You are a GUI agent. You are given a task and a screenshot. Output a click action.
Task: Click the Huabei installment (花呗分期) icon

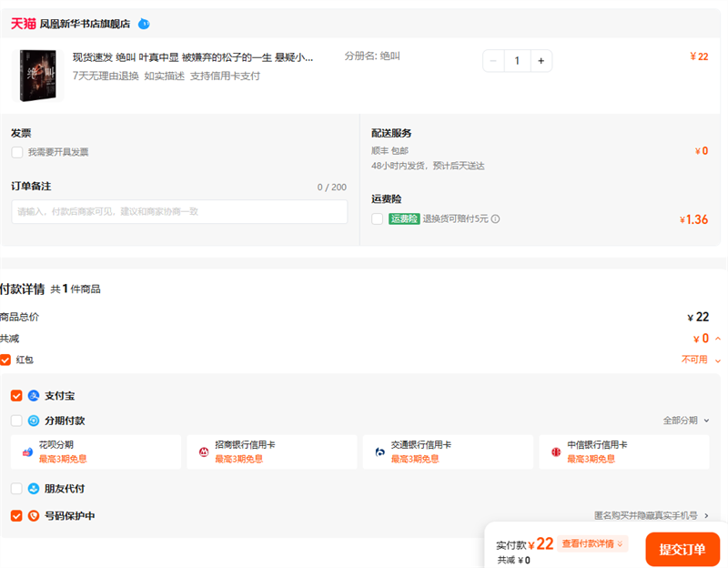pos(27,451)
